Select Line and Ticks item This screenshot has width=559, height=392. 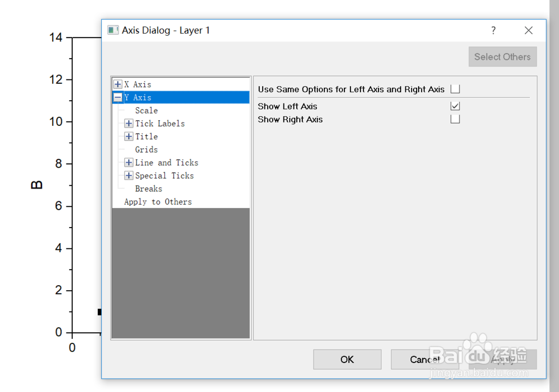167,163
